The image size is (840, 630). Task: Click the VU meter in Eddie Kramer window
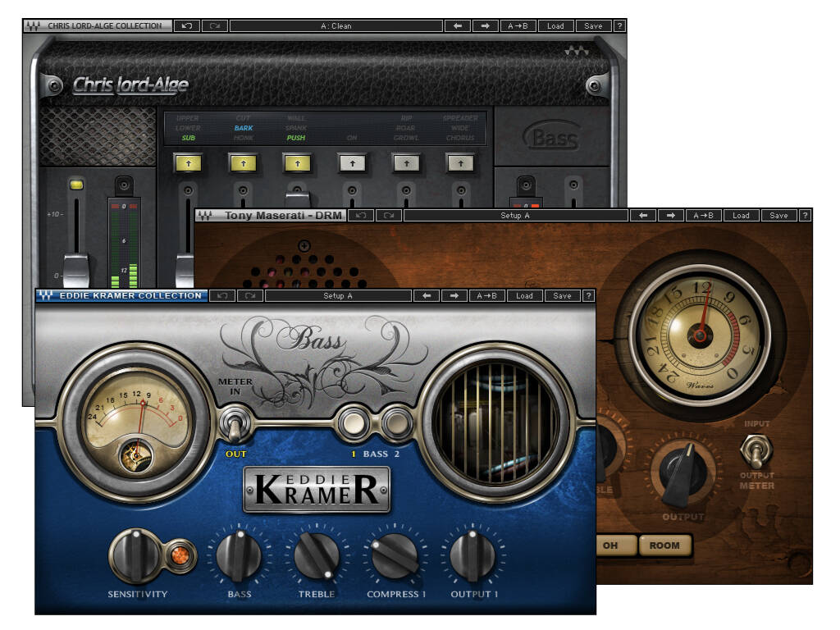135,423
